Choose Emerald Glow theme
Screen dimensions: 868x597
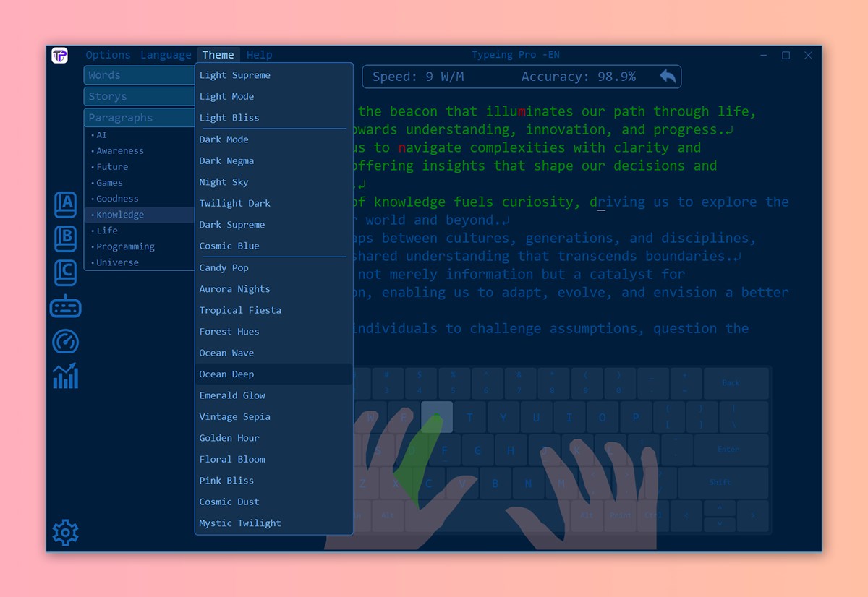[x=273, y=395]
